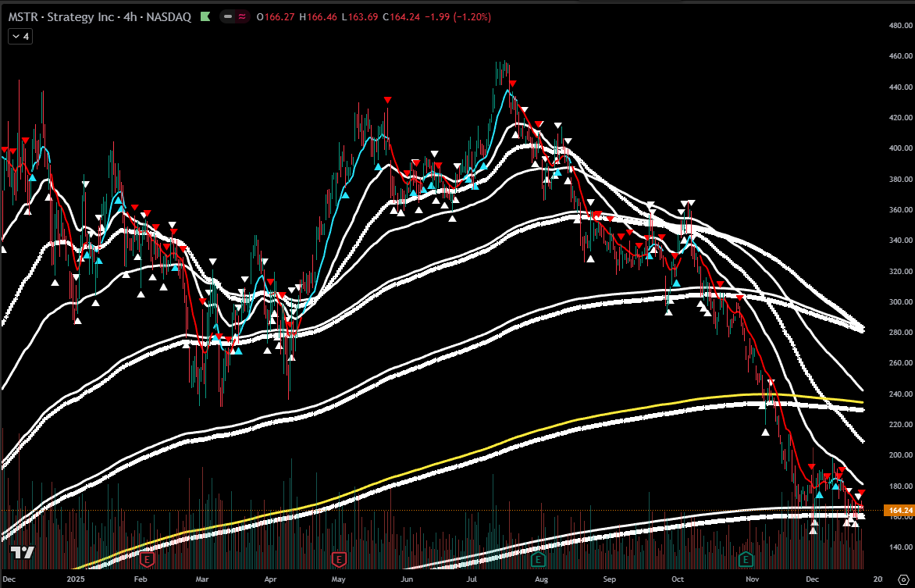Click the 400.00 price axis label
Viewport: 915px width, 588px height.
[x=900, y=148]
